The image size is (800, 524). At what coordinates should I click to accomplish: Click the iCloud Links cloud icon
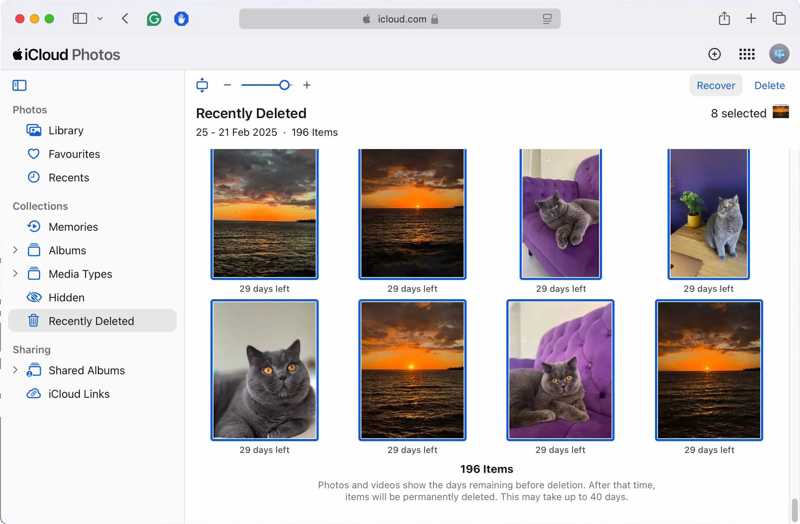pos(34,393)
